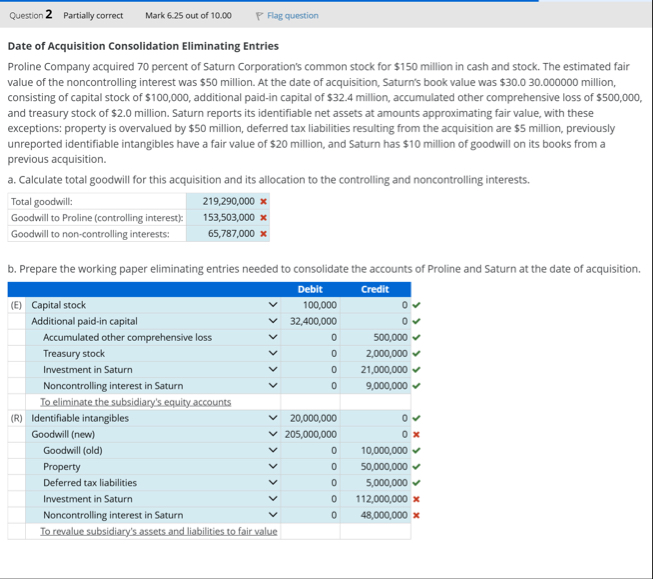Click the credit field showing 500,000
The height and width of the screenshot is (579, 653).
point(375,337)
